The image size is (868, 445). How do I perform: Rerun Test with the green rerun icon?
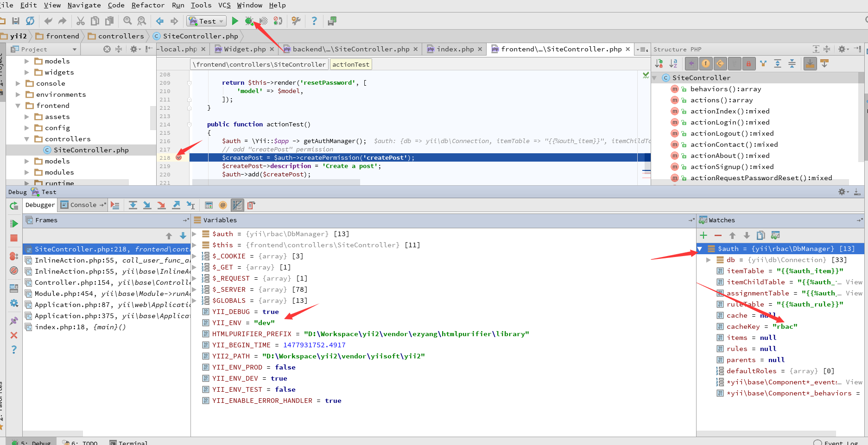coord(14,206)
